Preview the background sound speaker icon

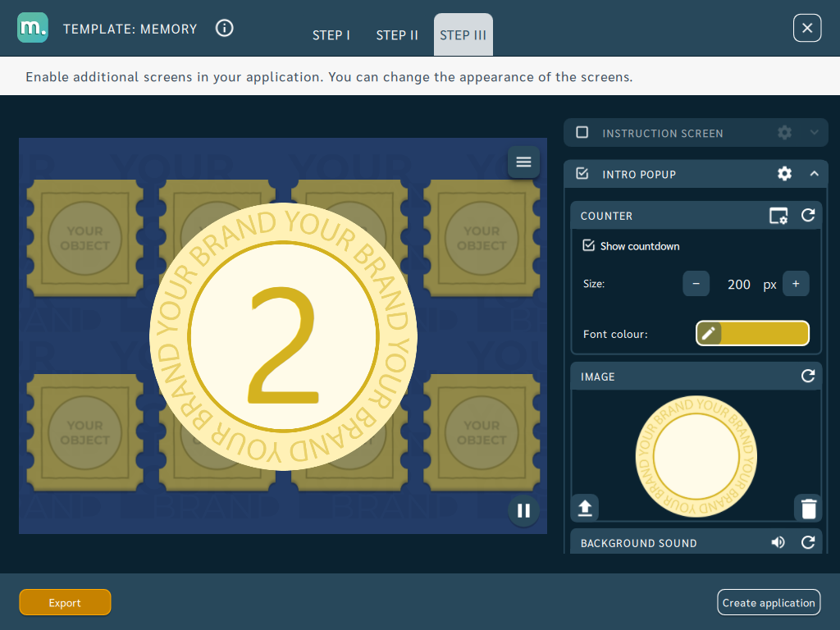point(778,543)
